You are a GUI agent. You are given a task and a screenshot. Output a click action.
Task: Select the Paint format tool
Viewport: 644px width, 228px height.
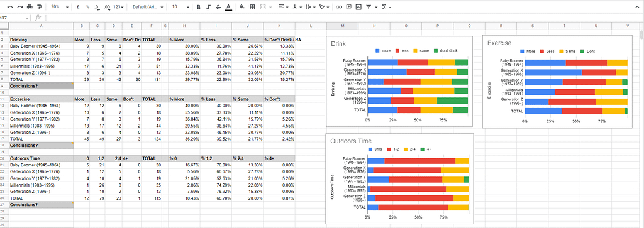pyautogui.click(x=40, y=7)
